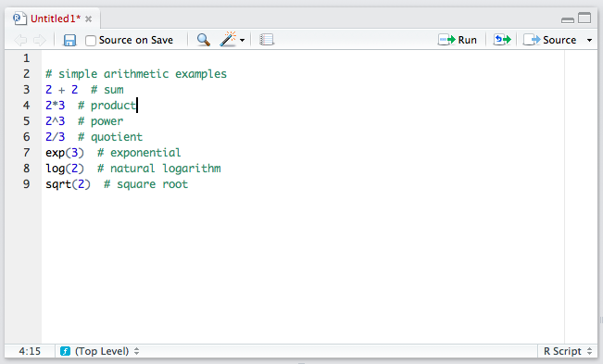
Task: Click the Source button
Action: (x=550, y=40)
